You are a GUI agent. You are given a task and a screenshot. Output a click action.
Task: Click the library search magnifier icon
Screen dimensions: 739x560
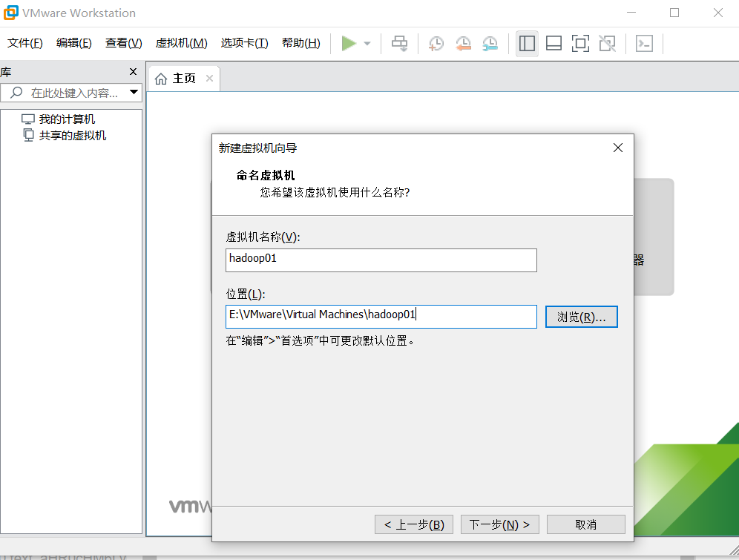16,92
